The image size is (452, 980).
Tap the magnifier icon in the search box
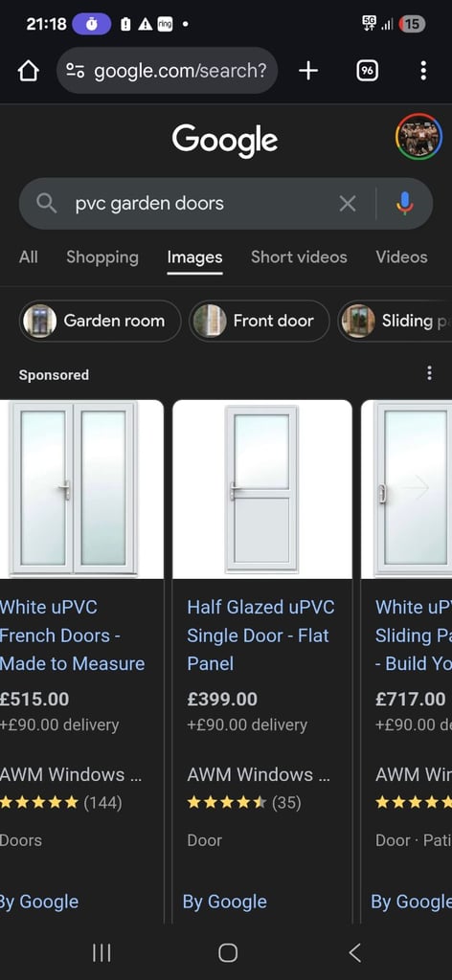pyautogui.click(x=46, y=203)
